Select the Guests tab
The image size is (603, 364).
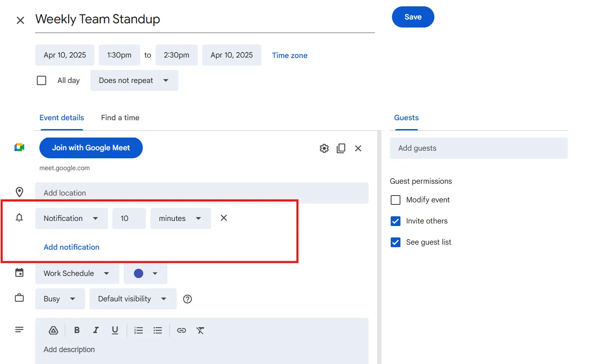[x=406, y=118]
